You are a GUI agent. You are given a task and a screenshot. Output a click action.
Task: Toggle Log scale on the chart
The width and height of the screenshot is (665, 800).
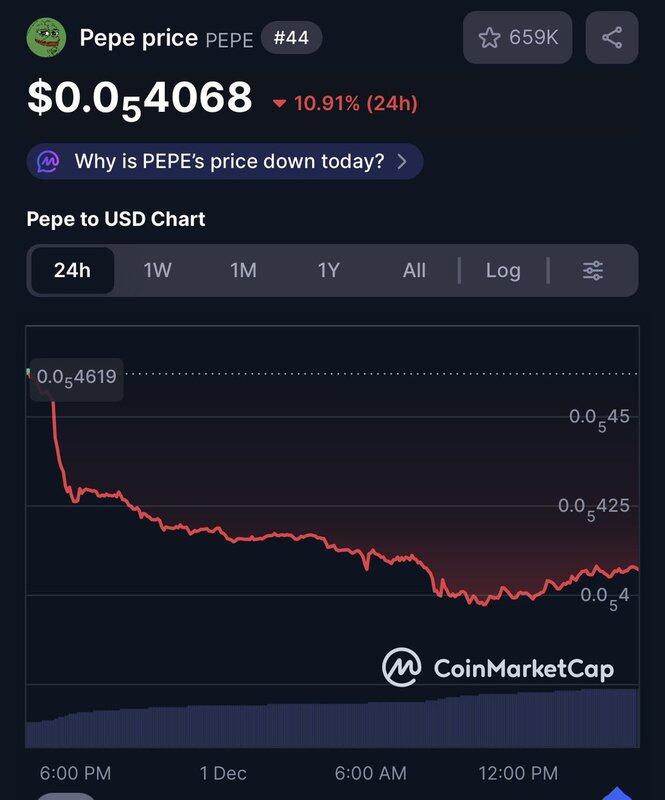[x=503, y=270]
